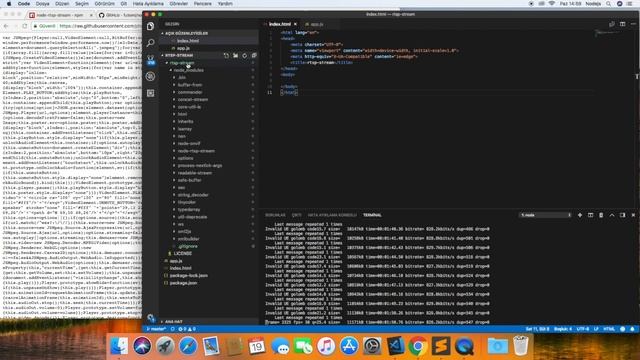Click New File icon in RTSP-STREAM header
The height and width of the screenshot is (360, 640).
(x=227, y=56)
